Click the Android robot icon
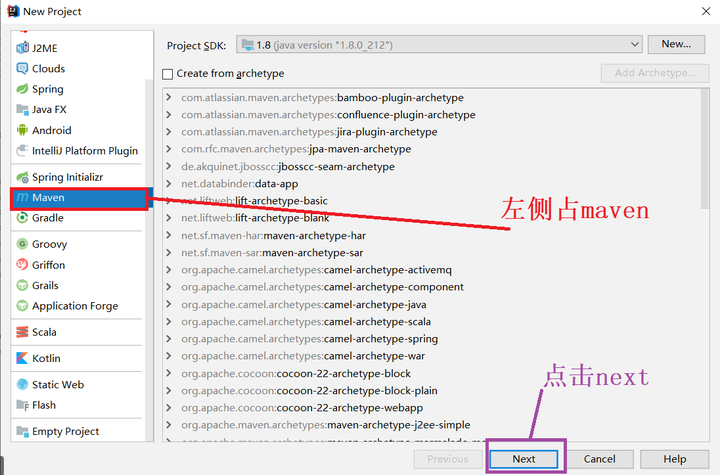The width and height of the screenshot is (720, 475). (22, 130)
